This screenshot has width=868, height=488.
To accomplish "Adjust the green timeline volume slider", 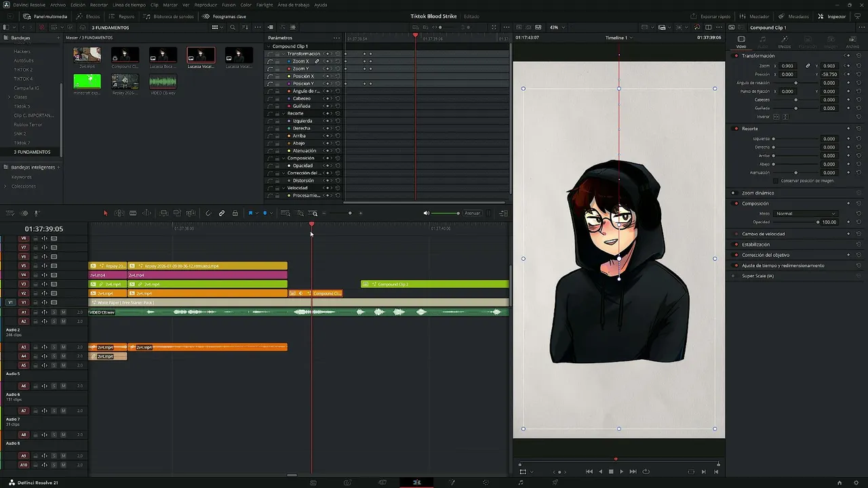I will [x=446, y=213].
